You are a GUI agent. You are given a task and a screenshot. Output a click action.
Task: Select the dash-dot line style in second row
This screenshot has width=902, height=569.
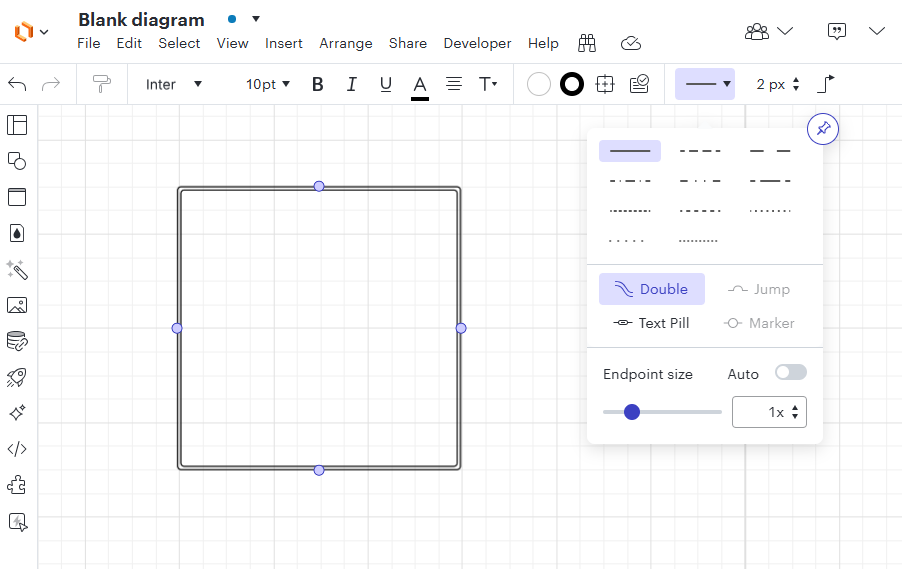[x=630, y=181]
